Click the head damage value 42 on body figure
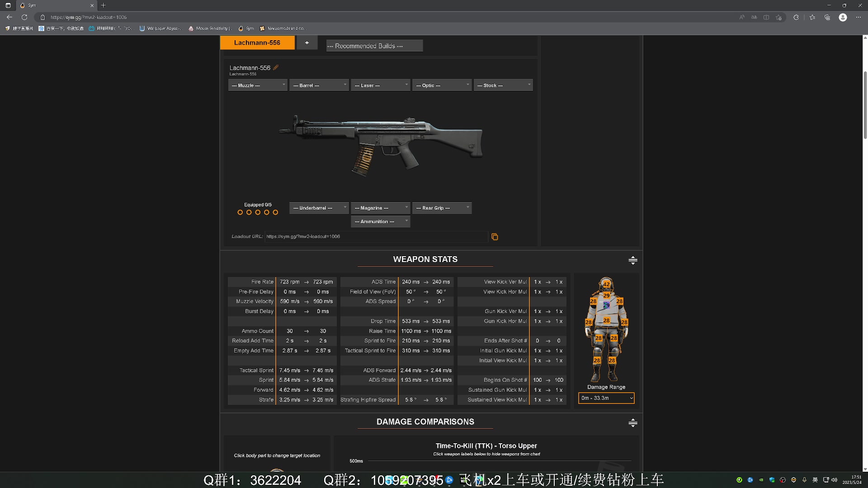 pyautogui.click(x=607, y=284)
